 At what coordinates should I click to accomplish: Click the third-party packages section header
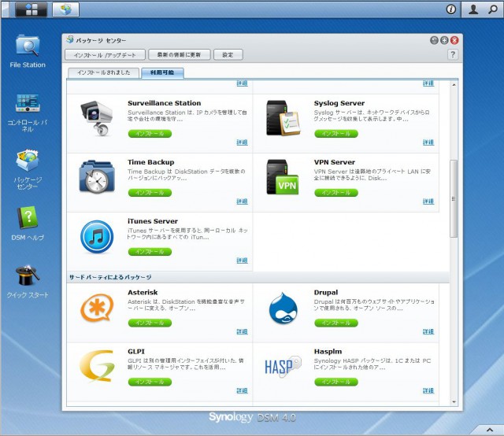(x=258, y=277)
